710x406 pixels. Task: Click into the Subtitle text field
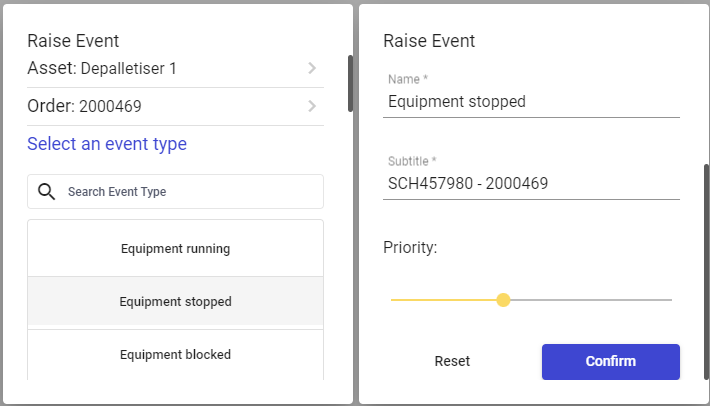531,184
